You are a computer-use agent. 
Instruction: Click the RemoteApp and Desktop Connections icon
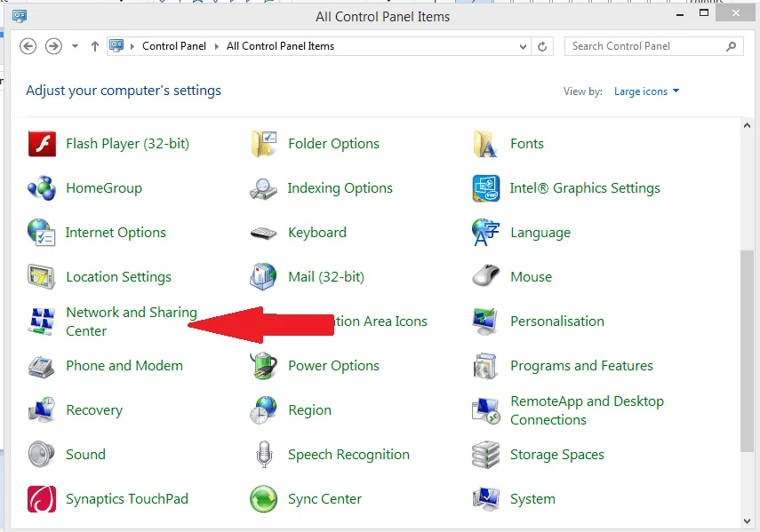pyautogui.click(x=485, y=410)
